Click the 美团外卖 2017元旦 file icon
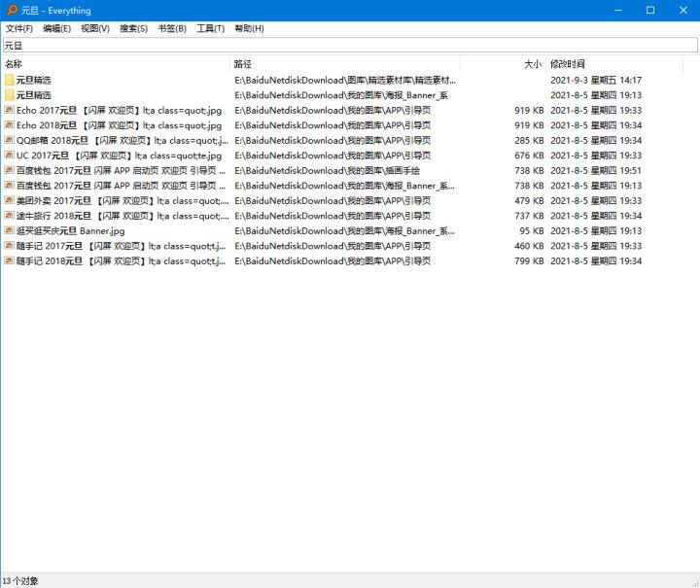Image resolution: width=700 pixels, height=588 pixels. [x=10, y=200]
